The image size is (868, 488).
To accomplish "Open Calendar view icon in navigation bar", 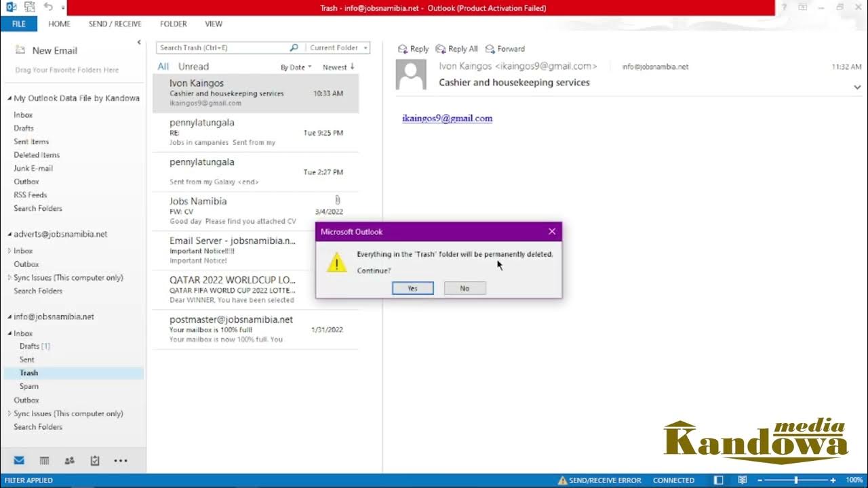I will [44, 460].
